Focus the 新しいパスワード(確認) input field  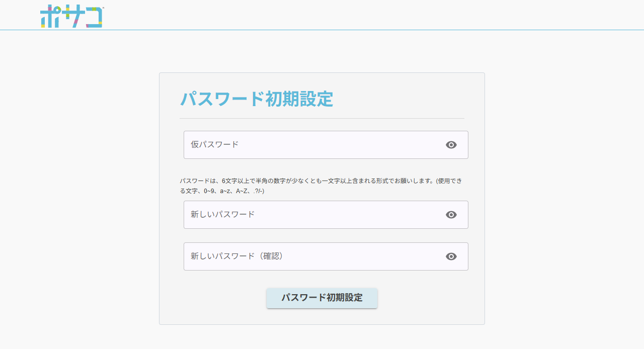tap(326, 256)
